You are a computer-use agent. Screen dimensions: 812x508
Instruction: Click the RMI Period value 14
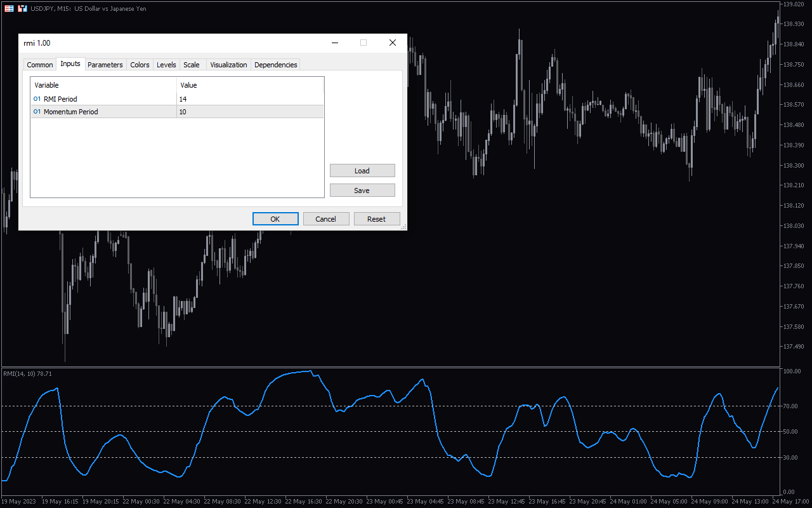183,99
